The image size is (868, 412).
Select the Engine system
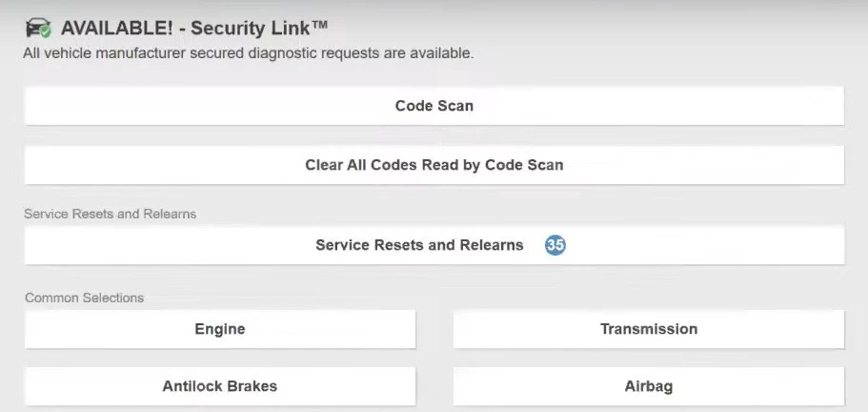point(220,329)
